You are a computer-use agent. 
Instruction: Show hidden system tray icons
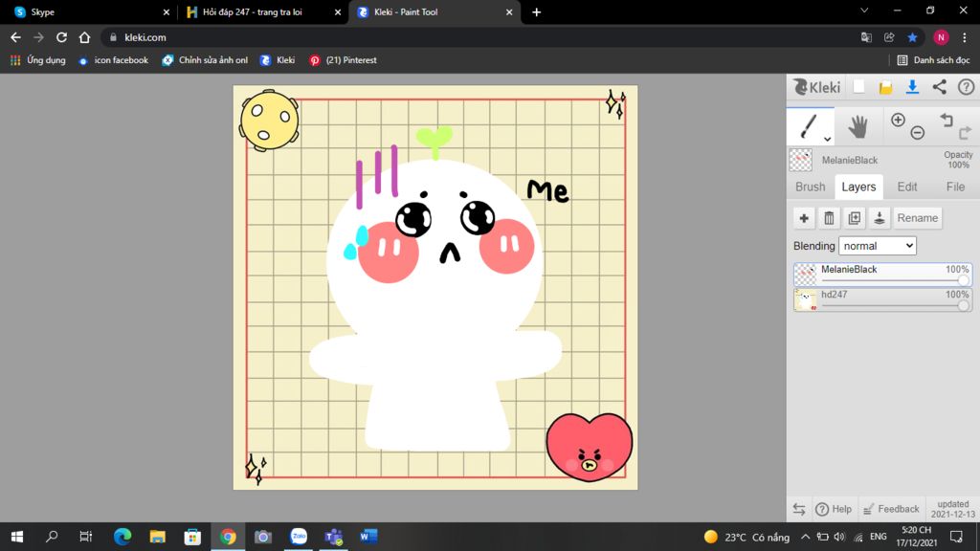point(805,537)
